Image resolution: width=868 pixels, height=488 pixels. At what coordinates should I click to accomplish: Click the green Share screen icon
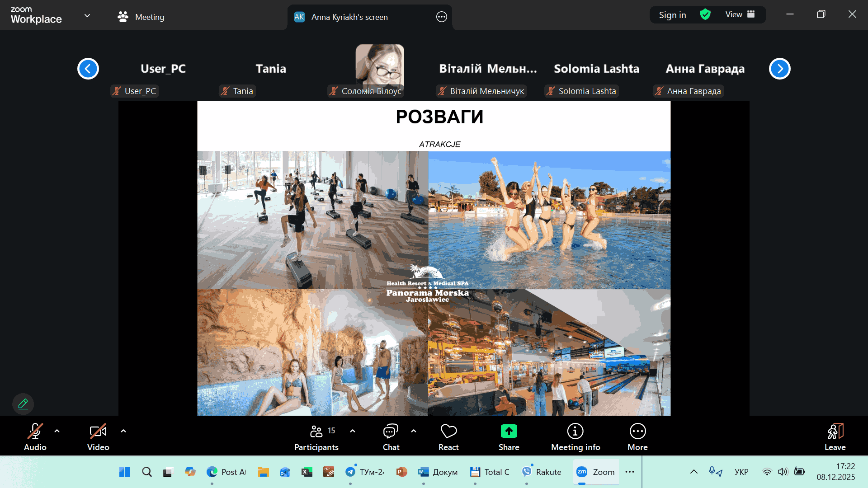tap(509, 432)
